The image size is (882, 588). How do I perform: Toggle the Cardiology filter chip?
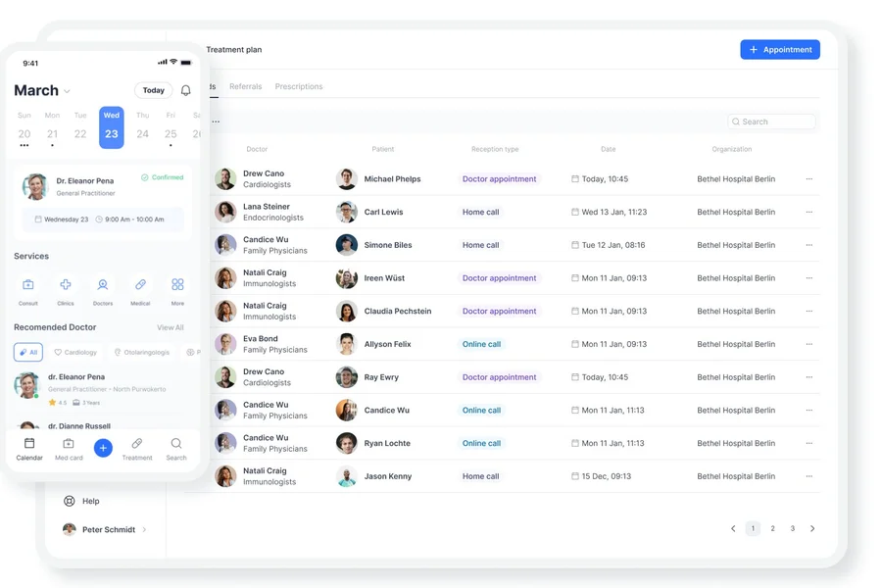coord(75,352)
